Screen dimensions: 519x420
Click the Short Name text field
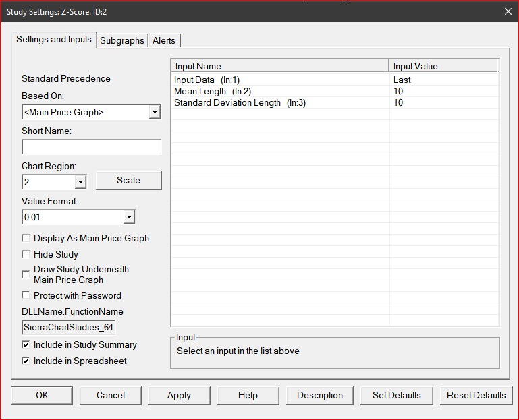pos(91,147)
